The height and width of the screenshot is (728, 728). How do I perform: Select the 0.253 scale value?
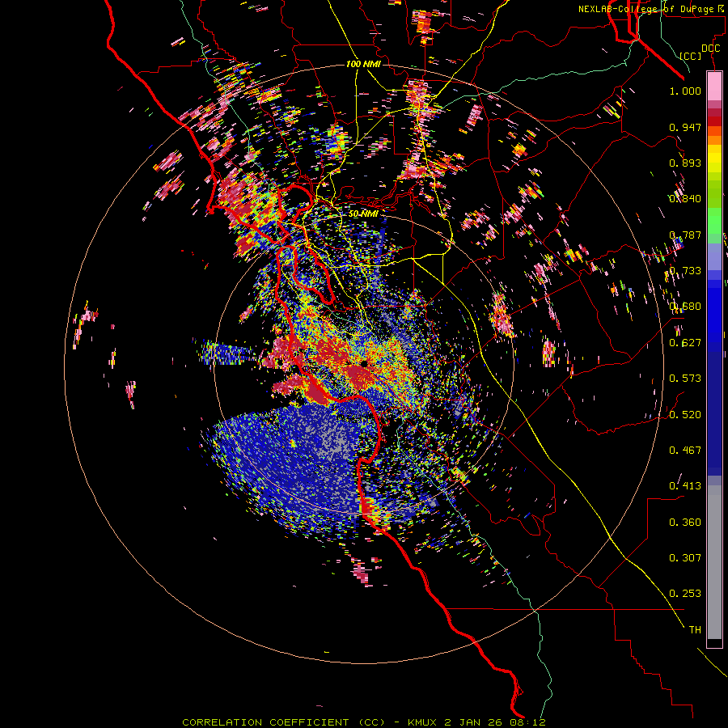685,594
